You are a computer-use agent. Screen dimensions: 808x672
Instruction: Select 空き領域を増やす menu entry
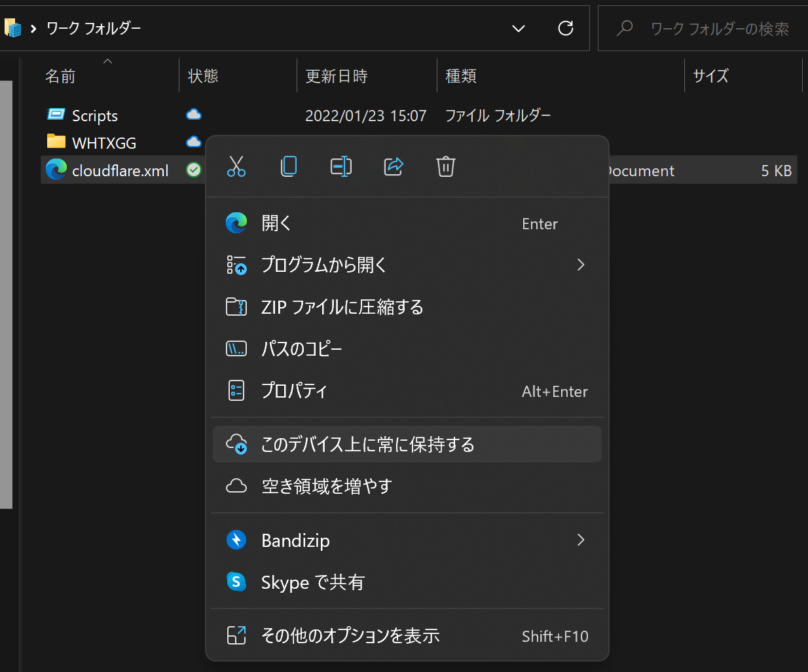point(407,486)
